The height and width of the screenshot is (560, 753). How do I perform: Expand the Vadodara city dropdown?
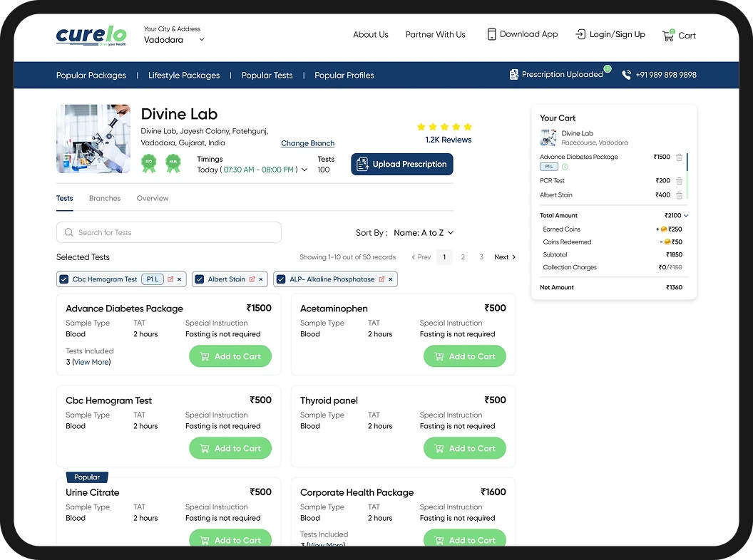202,40
